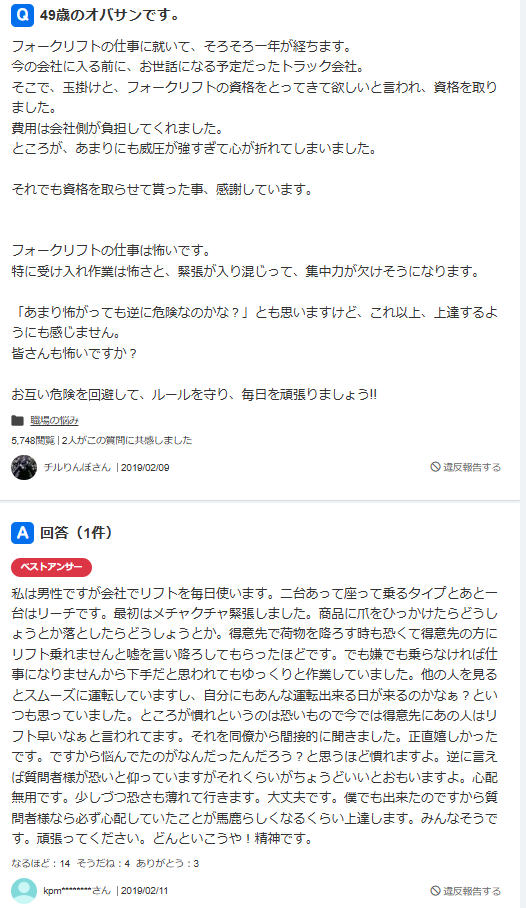The width and height of the screenshot is (526, 908).
Task: Click the prohibition icon on the answer's report link
Action: coord(435,891)
